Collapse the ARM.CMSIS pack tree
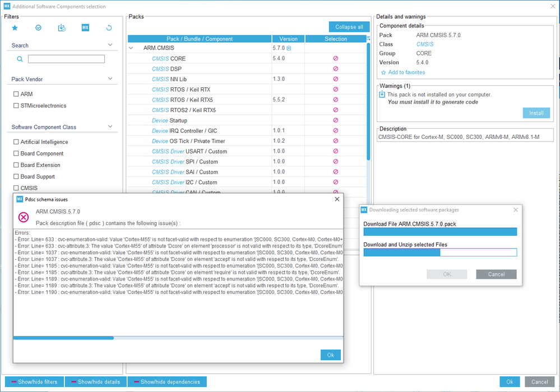 131,48
